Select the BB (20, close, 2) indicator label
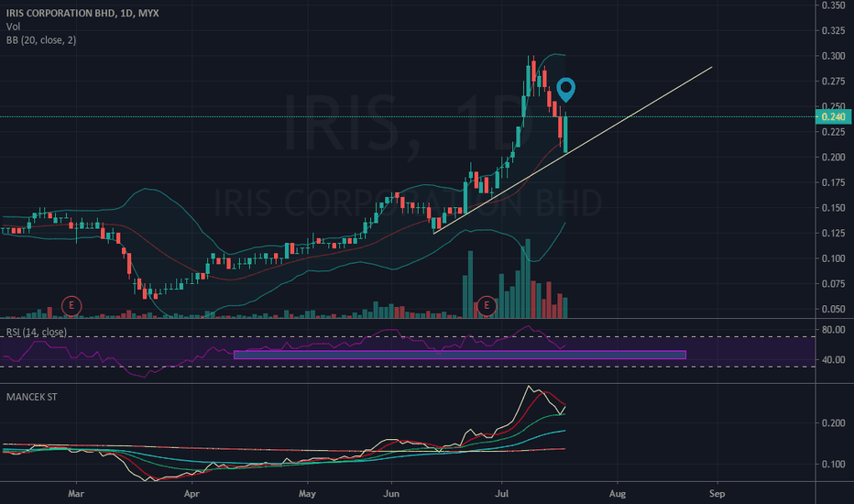 [x=41, y=39]
